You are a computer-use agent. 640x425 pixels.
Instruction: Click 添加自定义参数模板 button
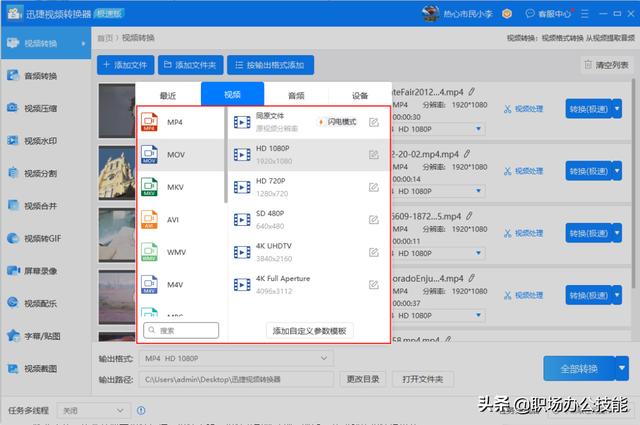pos(309,331)
